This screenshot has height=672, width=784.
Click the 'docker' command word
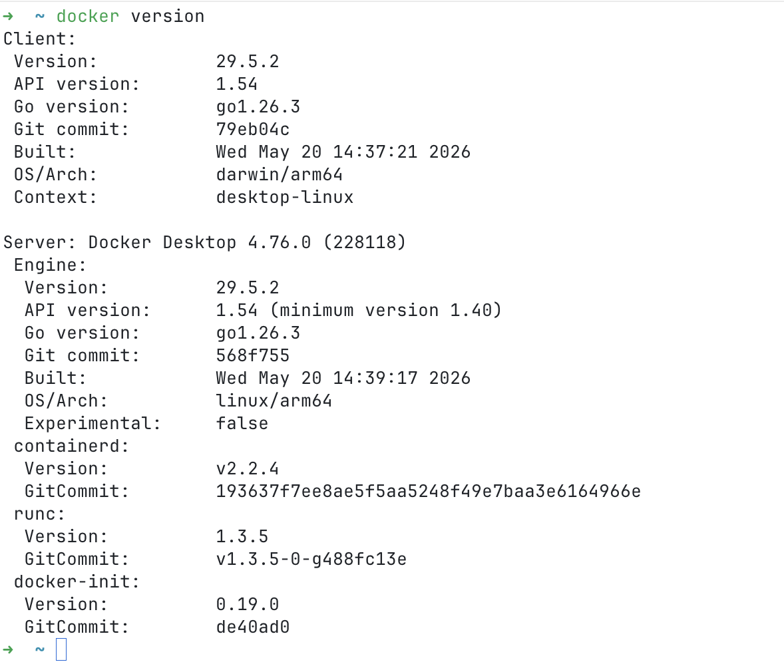(x=87, y=17)
